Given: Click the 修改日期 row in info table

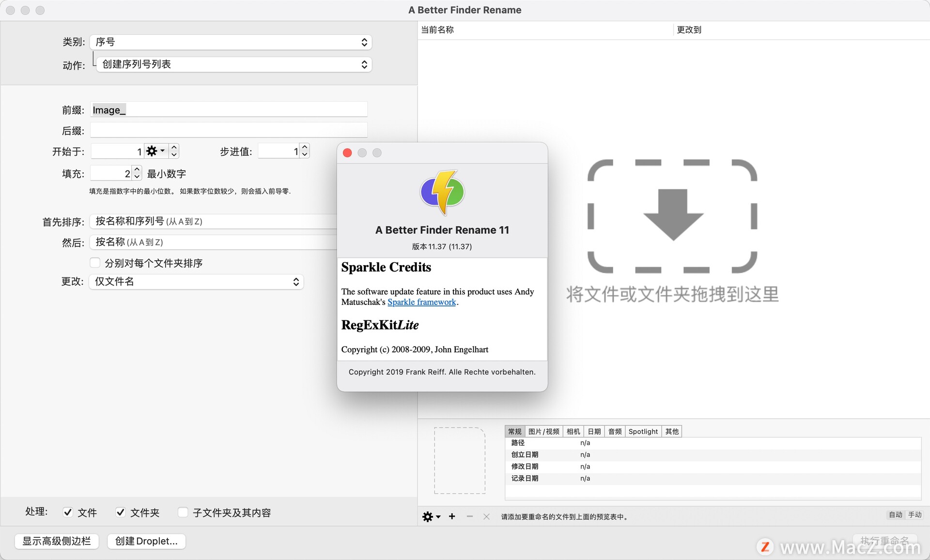Looking at the screenshot, I should (x=713, y=467).
